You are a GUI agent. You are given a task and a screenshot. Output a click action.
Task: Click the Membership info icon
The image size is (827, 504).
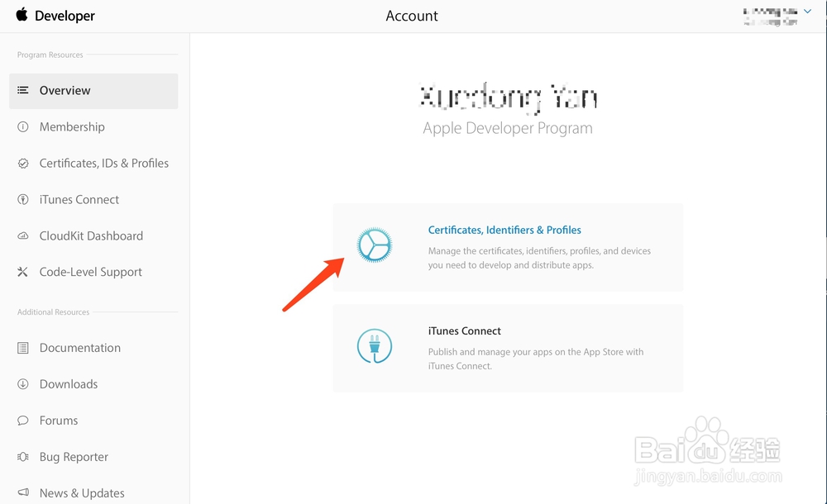[x=22, y=126]
